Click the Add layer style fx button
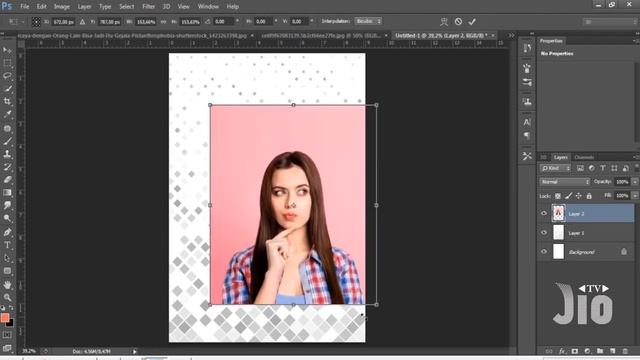The width and height of the screenshot is (640, 360). click(562, 351)
